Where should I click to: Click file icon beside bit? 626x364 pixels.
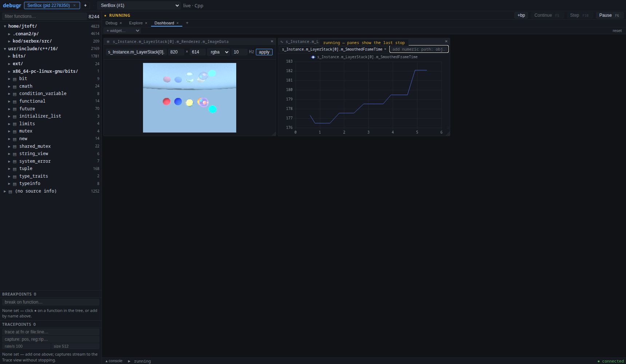pos(15,79)
